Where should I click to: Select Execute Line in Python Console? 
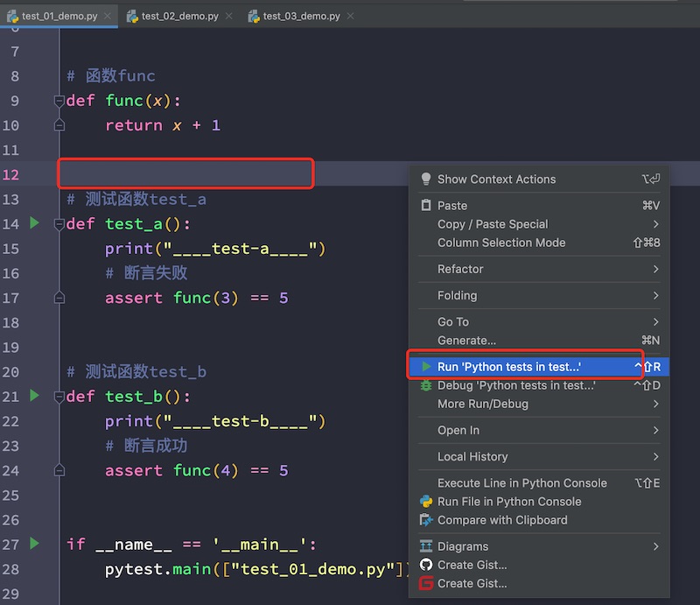tap(539, 483)
